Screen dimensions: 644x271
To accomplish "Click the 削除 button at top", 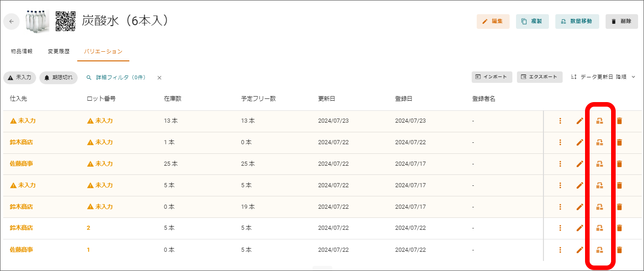I will point(622,22).
